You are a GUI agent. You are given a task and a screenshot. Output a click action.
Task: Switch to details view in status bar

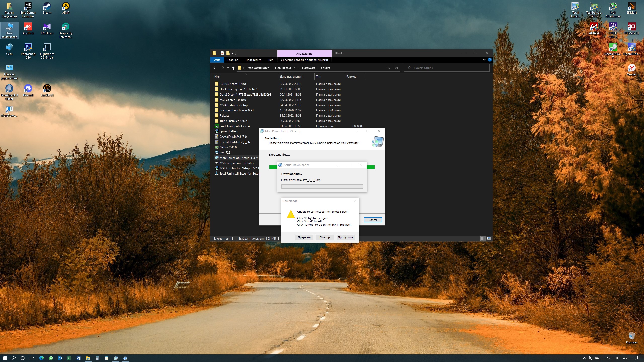tap(483, 238)
